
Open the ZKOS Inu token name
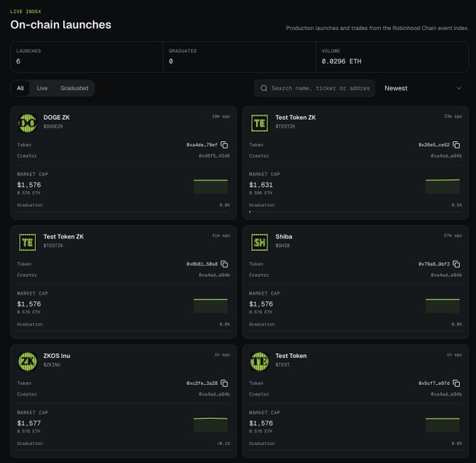click(57, 356)
